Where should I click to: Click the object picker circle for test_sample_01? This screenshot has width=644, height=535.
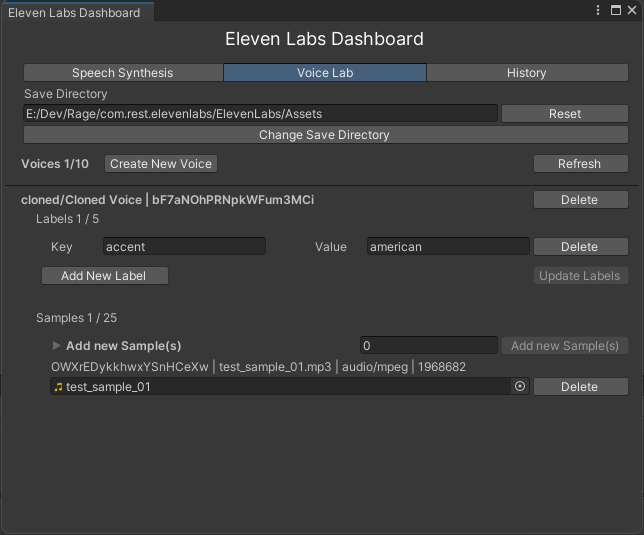click(519, 386)
